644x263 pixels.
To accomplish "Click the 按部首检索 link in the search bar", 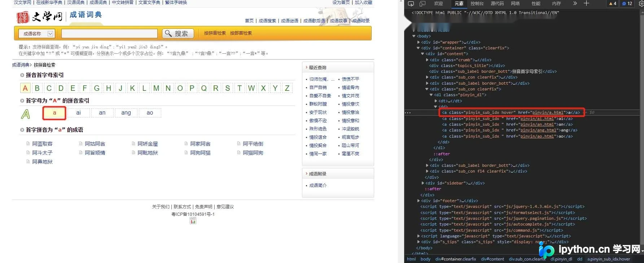I will coord(241,33).
